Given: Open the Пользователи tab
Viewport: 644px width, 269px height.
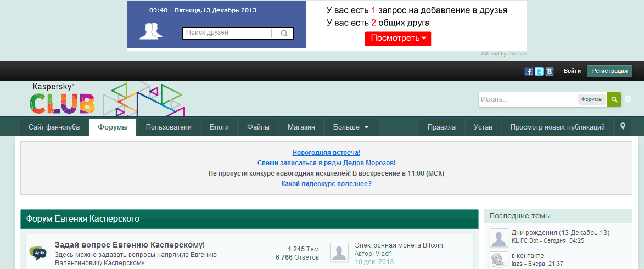Looking at the screenshot, I should coord(169,127).
